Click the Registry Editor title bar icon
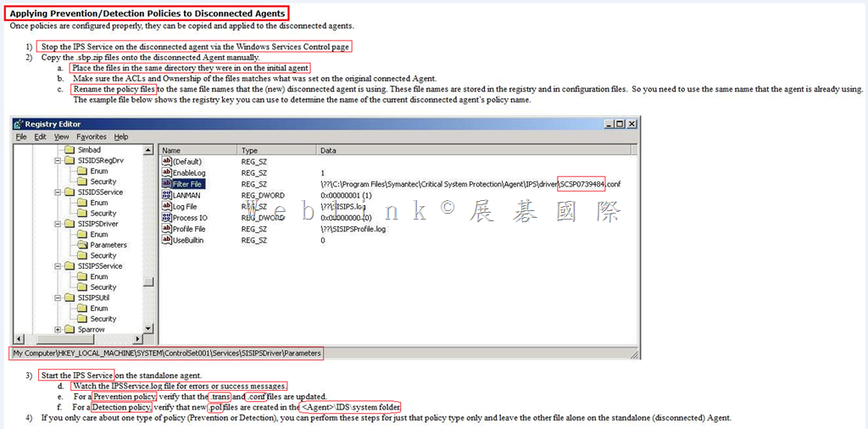 (x=18, y=124)
